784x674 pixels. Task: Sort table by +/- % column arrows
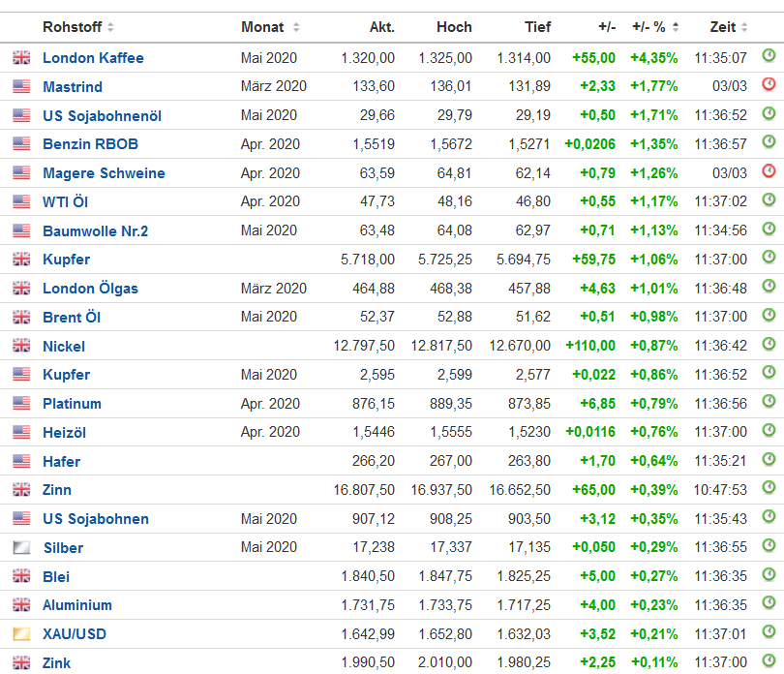(676, 27)
